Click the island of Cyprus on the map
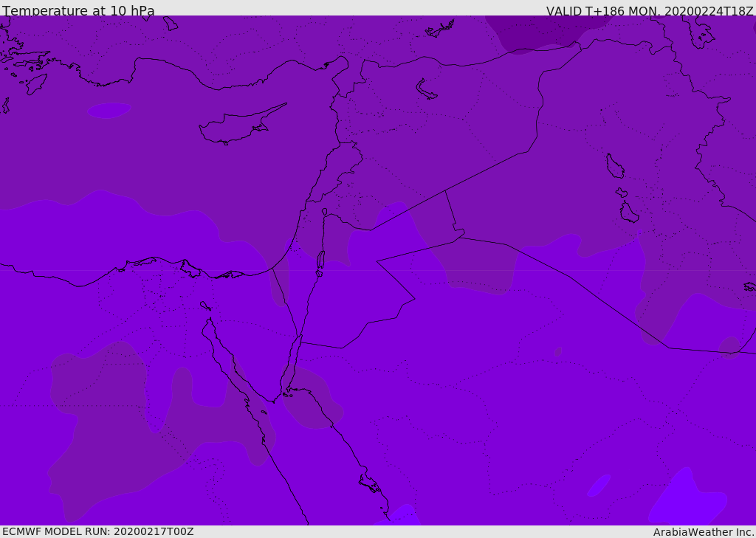 242,125
